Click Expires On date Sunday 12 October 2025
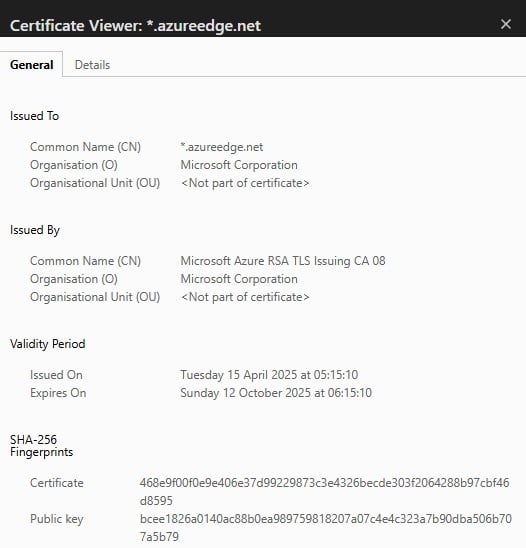 [276, 393]
